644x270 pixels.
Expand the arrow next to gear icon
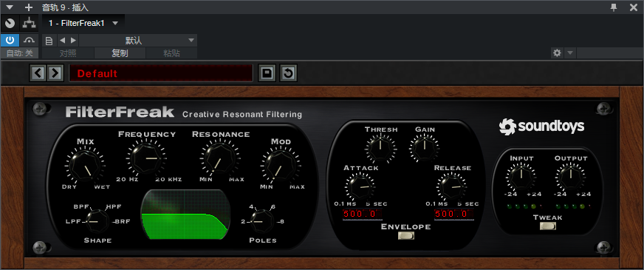click(570, 53)
